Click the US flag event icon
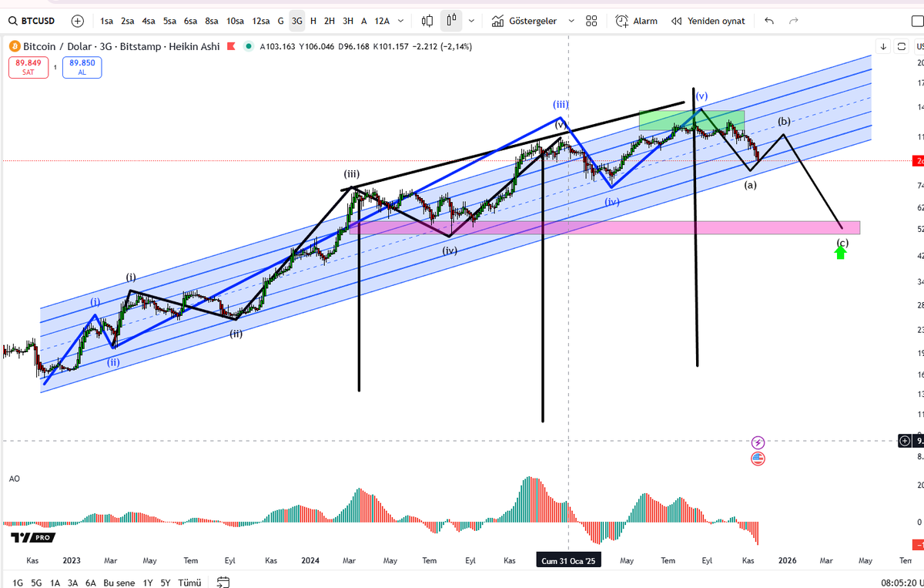924x588 pixels. (x=758, y=459)
